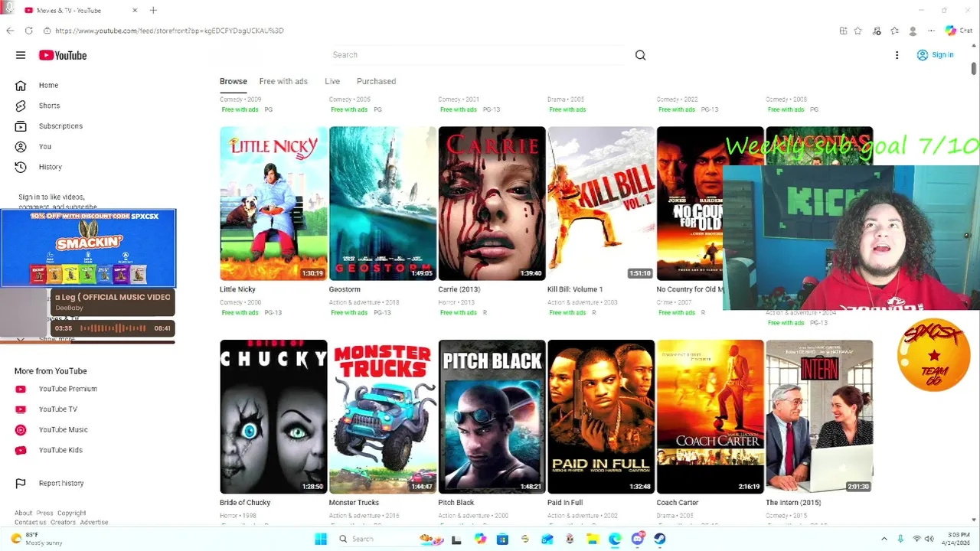Open the Copyright footer link
The image size is (980, 551).
tap(72, 513)
